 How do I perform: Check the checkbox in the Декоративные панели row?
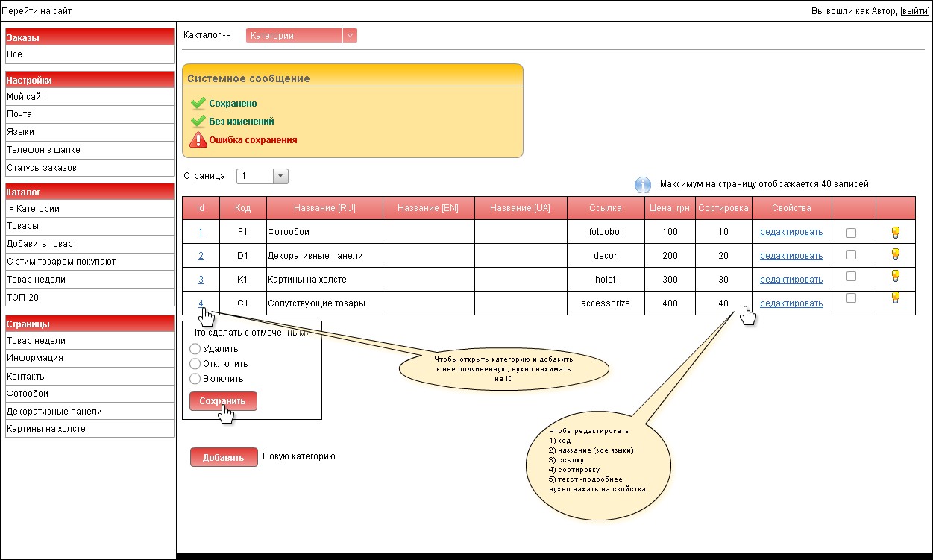click(851, 255)
